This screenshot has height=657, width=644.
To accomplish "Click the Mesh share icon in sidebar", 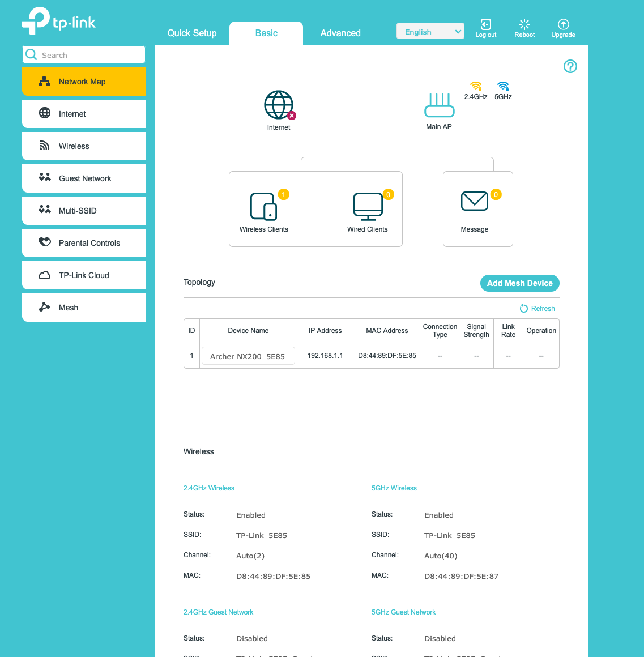I will 44,307.
